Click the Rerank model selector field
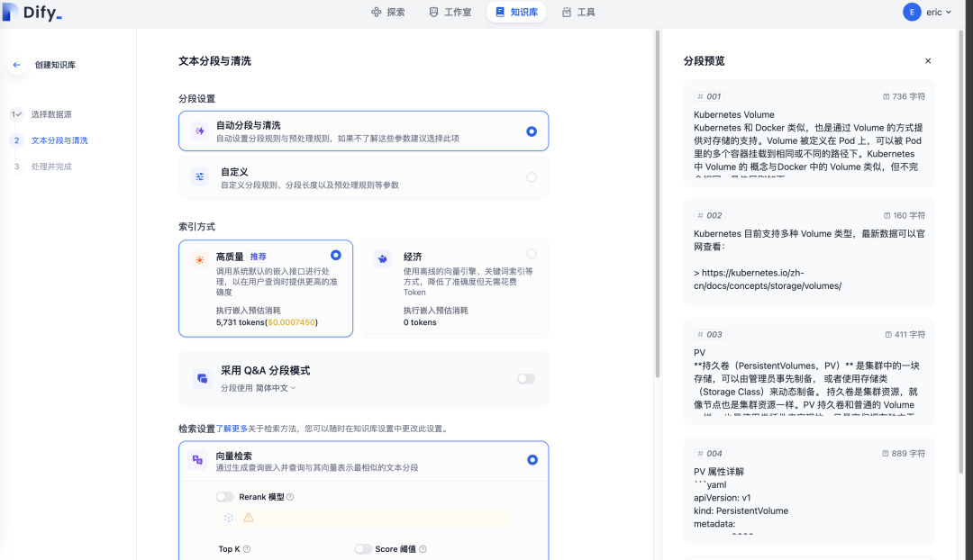Screen dimensions: 973x560 (x=364, y=517)
